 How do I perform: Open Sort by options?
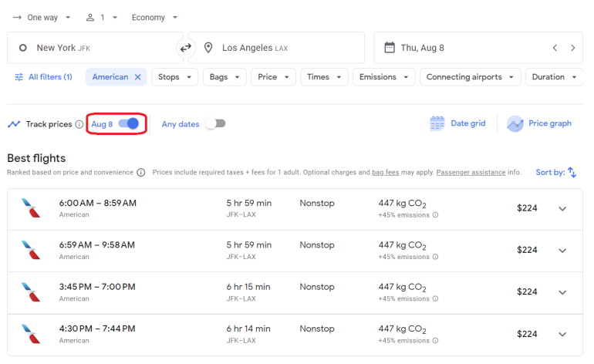pyautogui.click(x=556, y=173)
